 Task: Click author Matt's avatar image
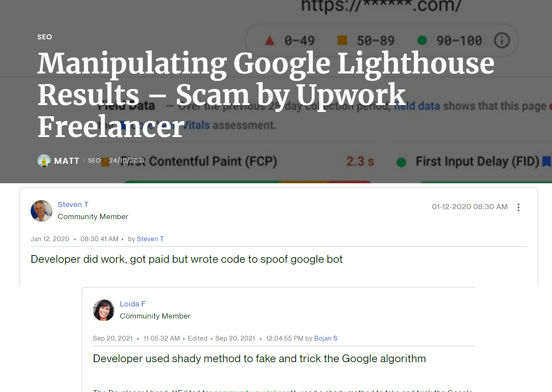point(44,161)
